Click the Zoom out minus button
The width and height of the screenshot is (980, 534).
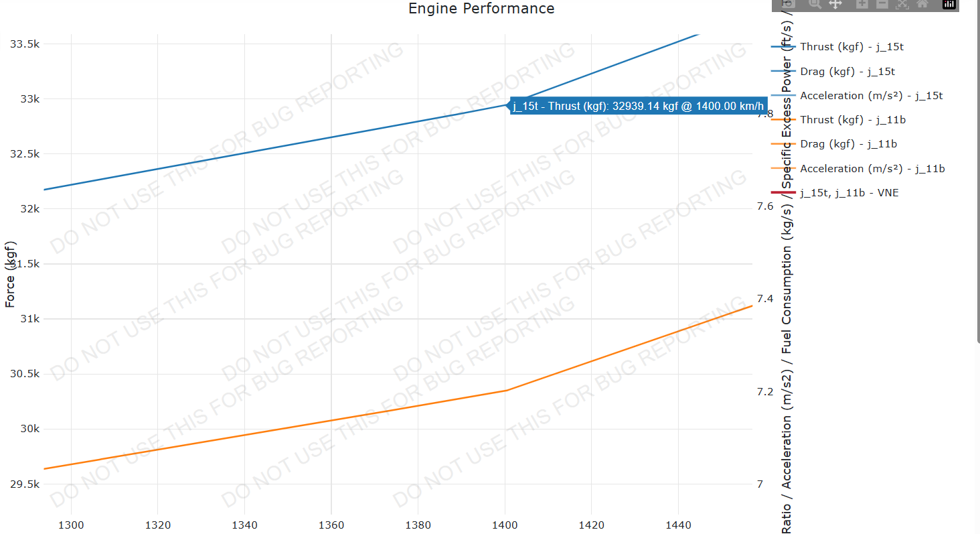pyautogui.click(x=882, y=3)
